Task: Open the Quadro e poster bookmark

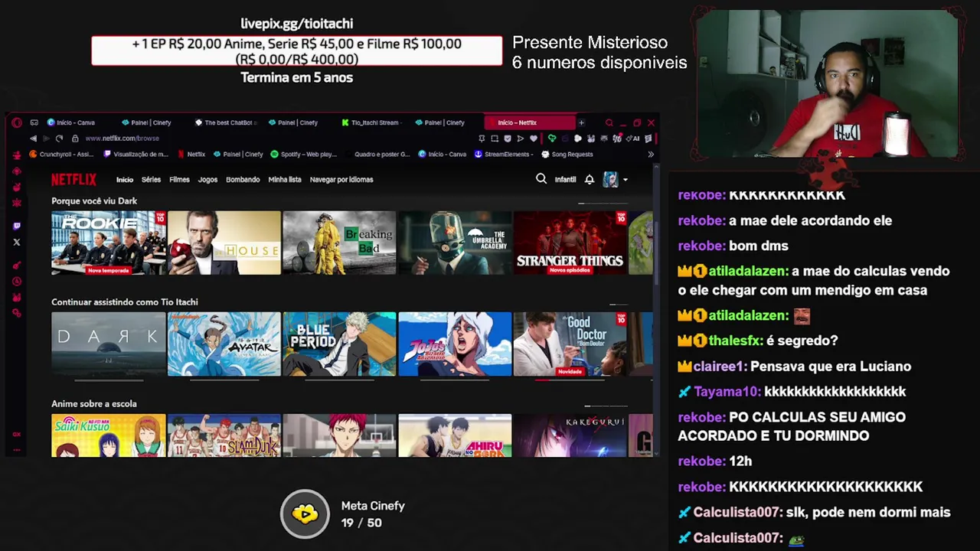Action: click(x=377, y=154)
